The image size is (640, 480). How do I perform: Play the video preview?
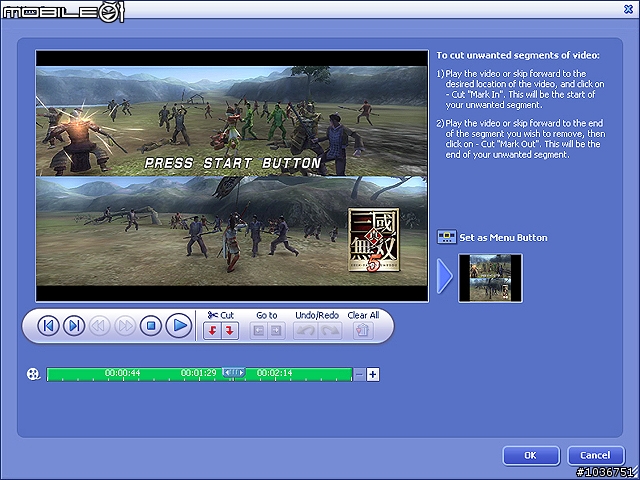179,325
